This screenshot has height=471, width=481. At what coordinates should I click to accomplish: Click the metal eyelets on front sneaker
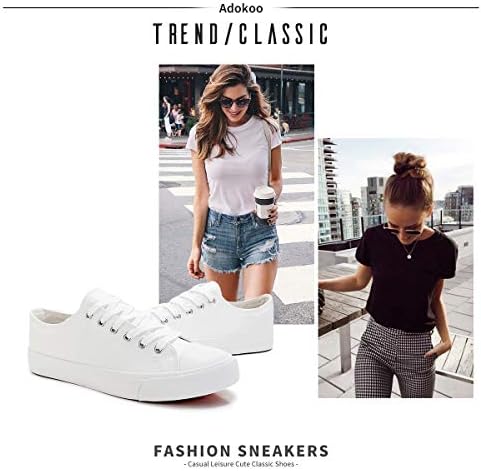(126, 333)
